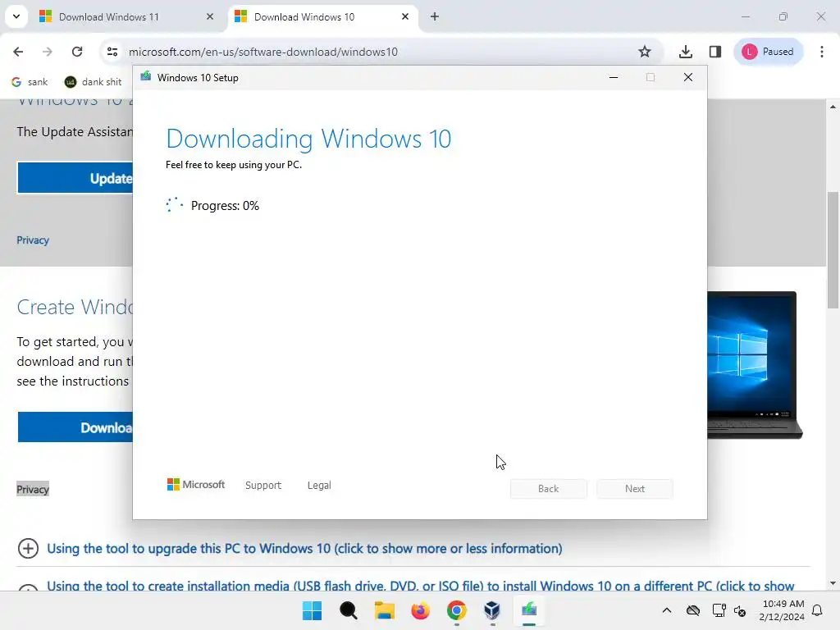Open the Windows Start menu
This screenshot has width=840, height=630.
(x=312, y=610)
